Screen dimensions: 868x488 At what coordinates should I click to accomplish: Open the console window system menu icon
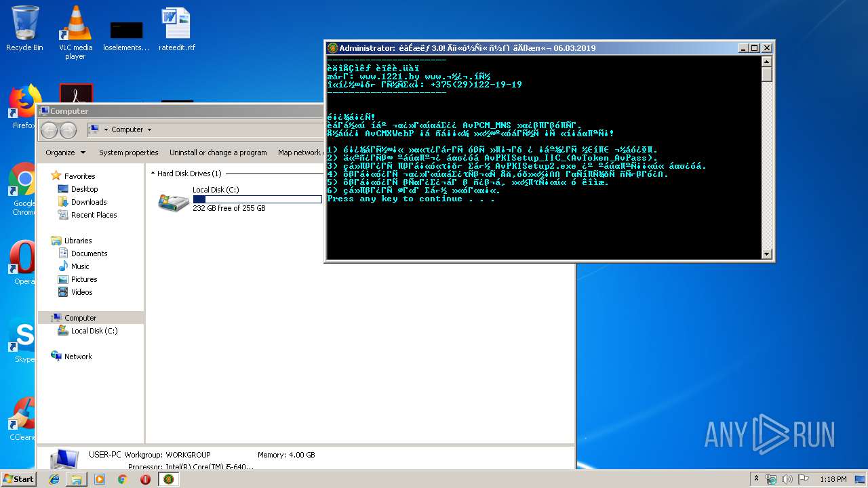[332, 48]
